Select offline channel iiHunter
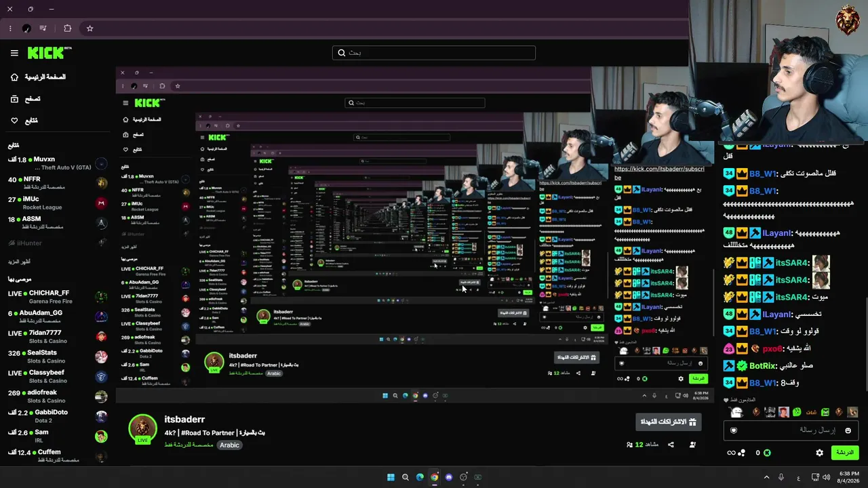This screenshot has width=868, height=488. 58,243
